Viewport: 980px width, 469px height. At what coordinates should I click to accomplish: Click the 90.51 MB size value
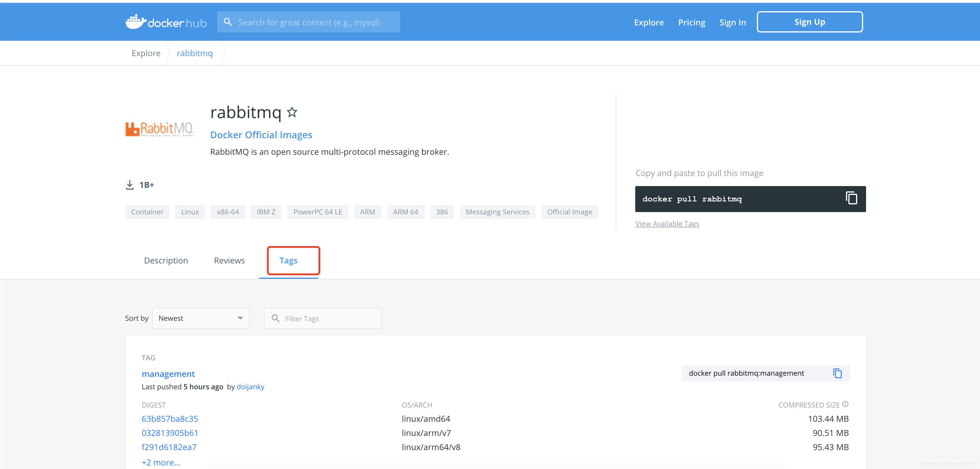830,433
